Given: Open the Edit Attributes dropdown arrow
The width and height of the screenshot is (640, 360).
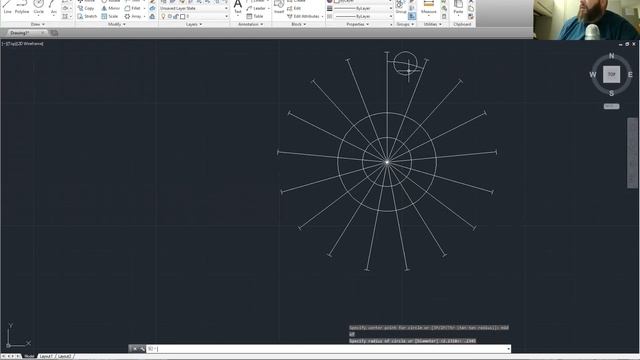Looking at the screenshot, I should [x=322, y=16].
